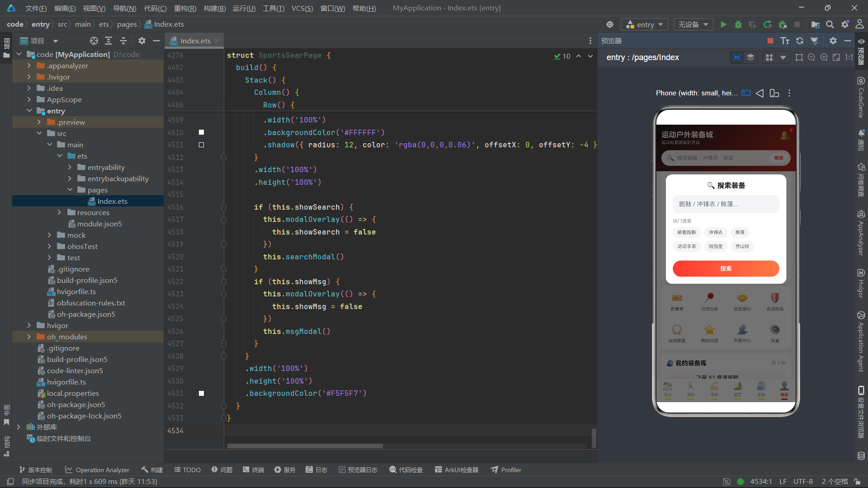Close the Index.ets editor tab

217,41
